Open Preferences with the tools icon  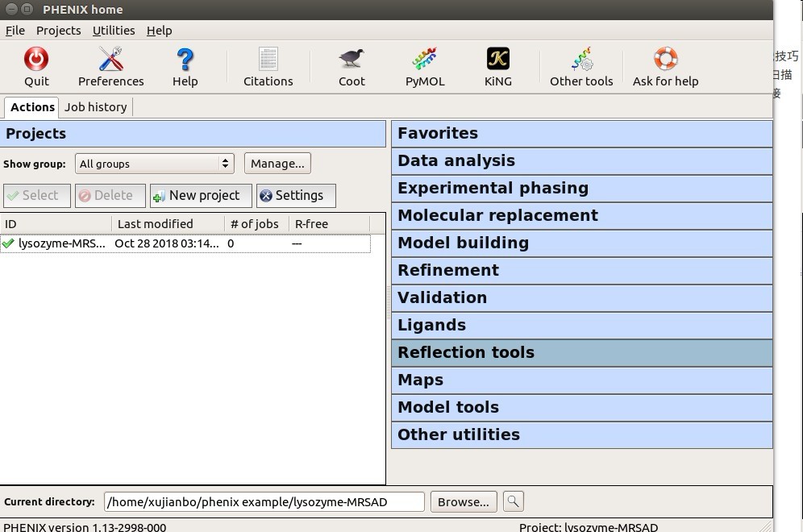pyautogui.click(x=110, y=59)
